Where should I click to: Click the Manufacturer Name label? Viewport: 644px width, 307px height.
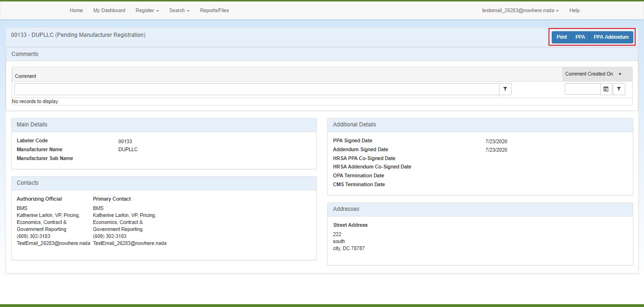coord(40,149)
